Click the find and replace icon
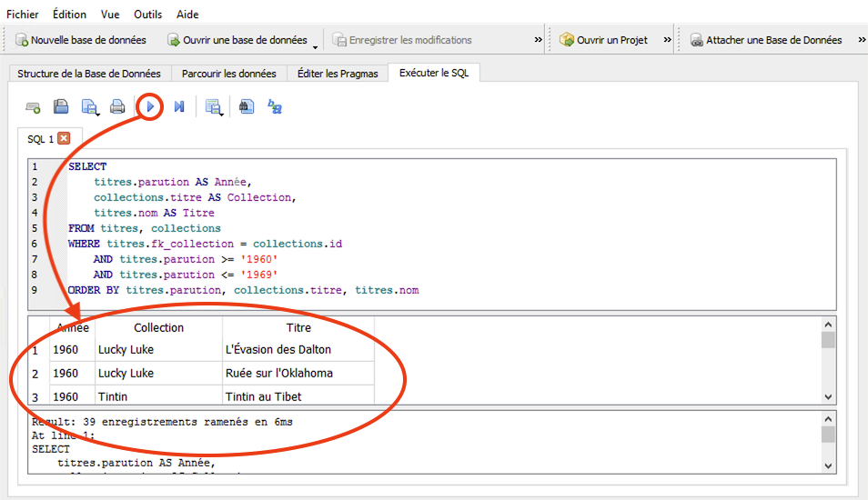868x500 pixels. pyautogui.click(x=274, y=107)
